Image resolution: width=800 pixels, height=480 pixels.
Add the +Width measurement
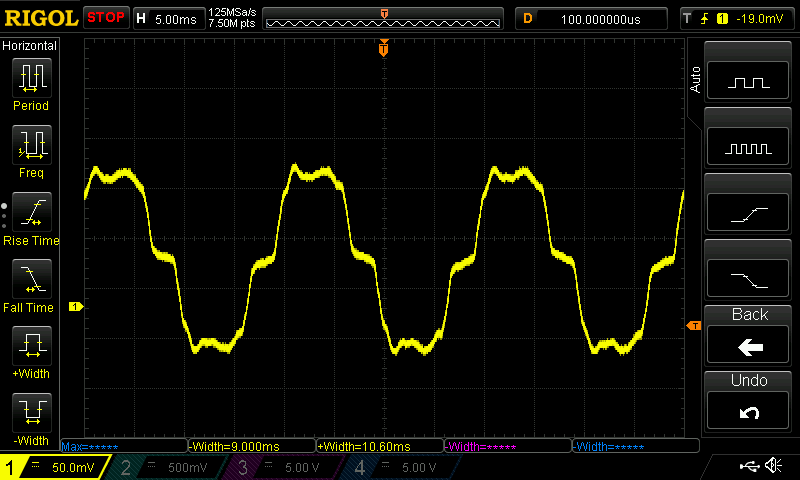pyautogui.click(x=31, y=350)
